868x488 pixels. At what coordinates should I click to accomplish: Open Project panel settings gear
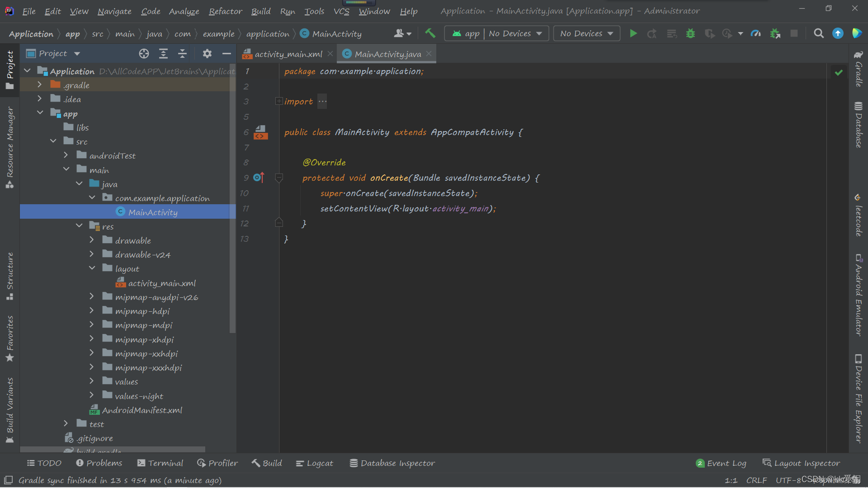(x=207, y=54)
